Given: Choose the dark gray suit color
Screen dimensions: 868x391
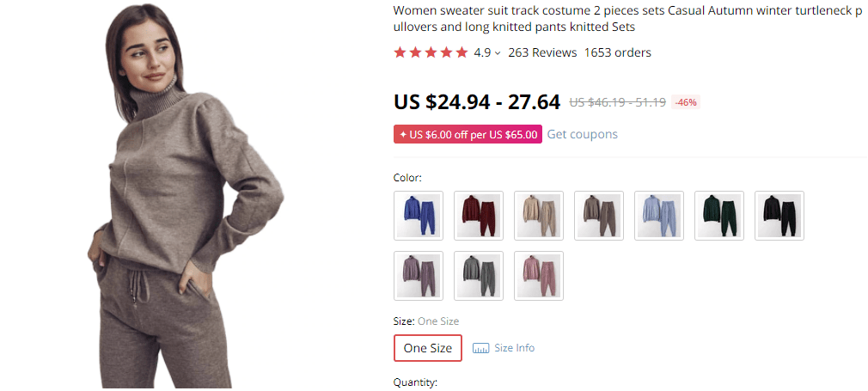Looking at the screenshot, I should point(479,276).
